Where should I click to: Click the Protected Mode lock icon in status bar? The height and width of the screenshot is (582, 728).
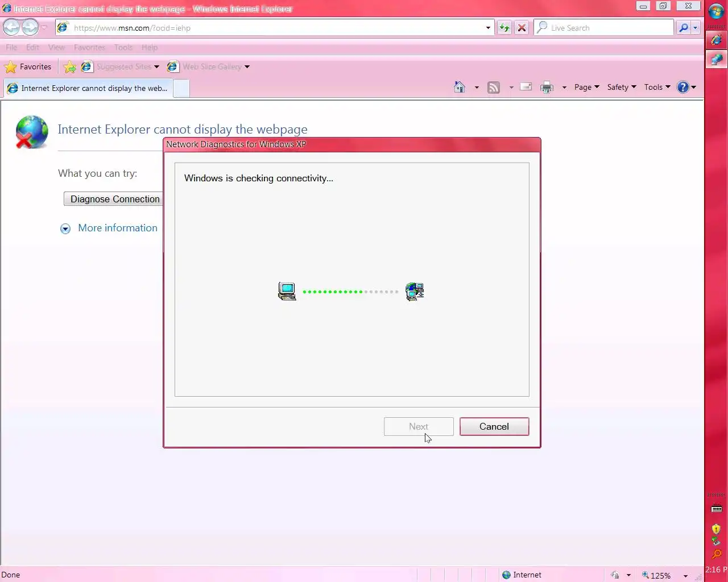pos(615,575)
